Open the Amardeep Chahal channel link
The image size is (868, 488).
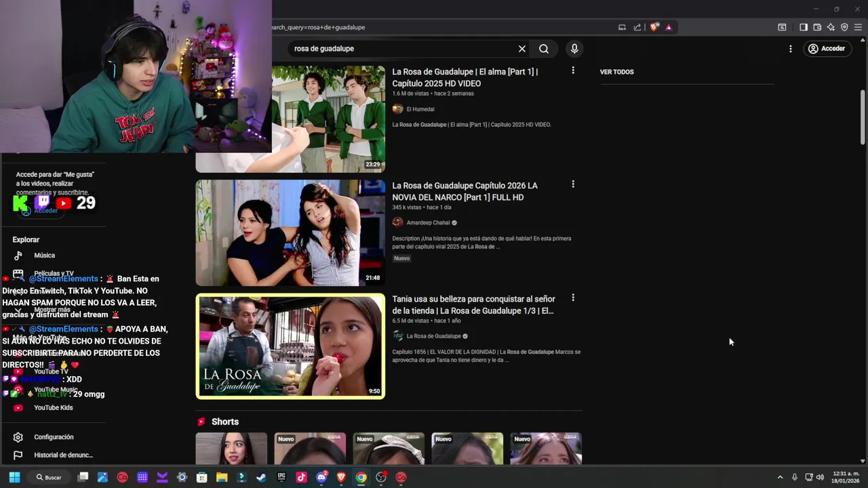[x=428, y=222]
